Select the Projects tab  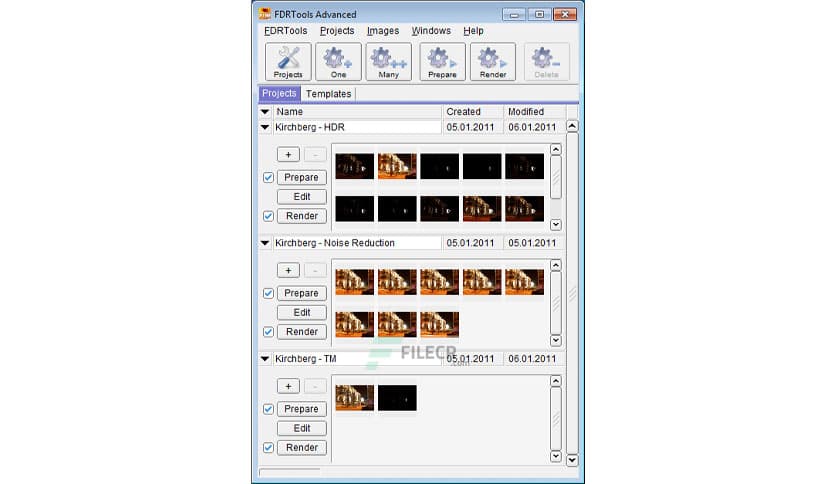click(x=279, y=93)
